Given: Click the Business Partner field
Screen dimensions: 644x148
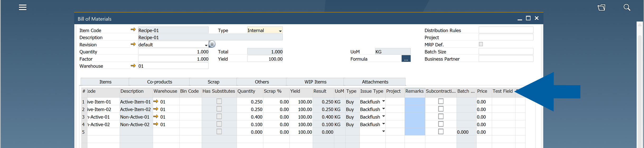Looking at the screenshot, I should pyautogui.click(x=506, y=59).
